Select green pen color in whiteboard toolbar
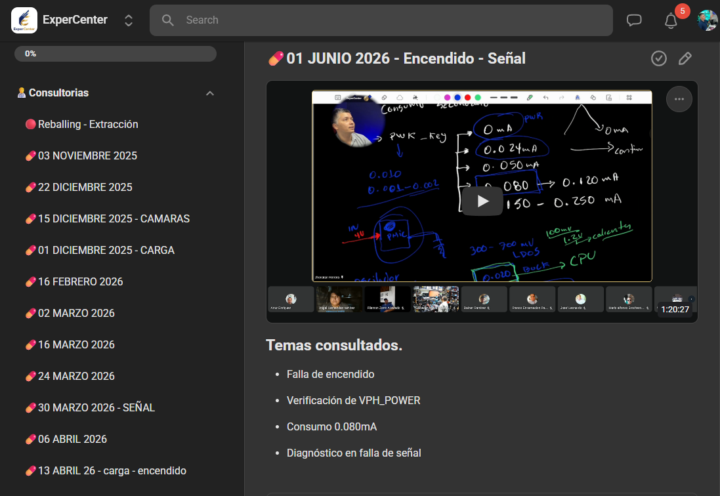The height and width of the screenshot is (496, 720). click(x=478, y=97)
